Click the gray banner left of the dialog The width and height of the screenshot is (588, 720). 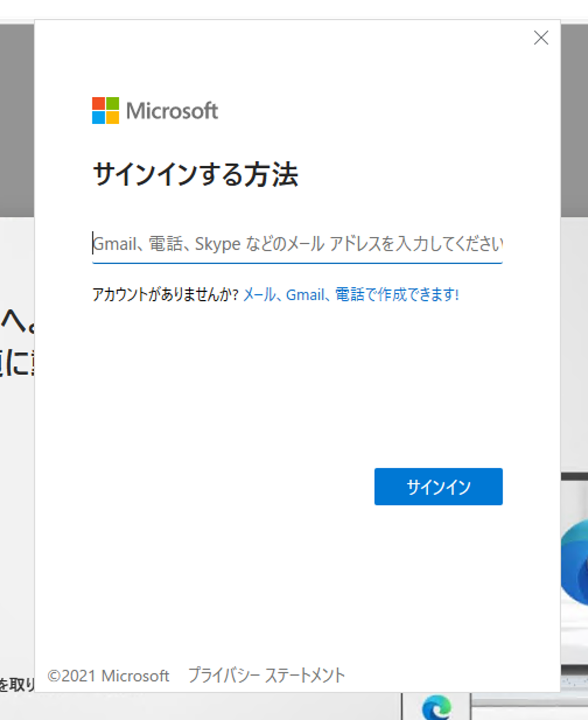click(17, 117)
